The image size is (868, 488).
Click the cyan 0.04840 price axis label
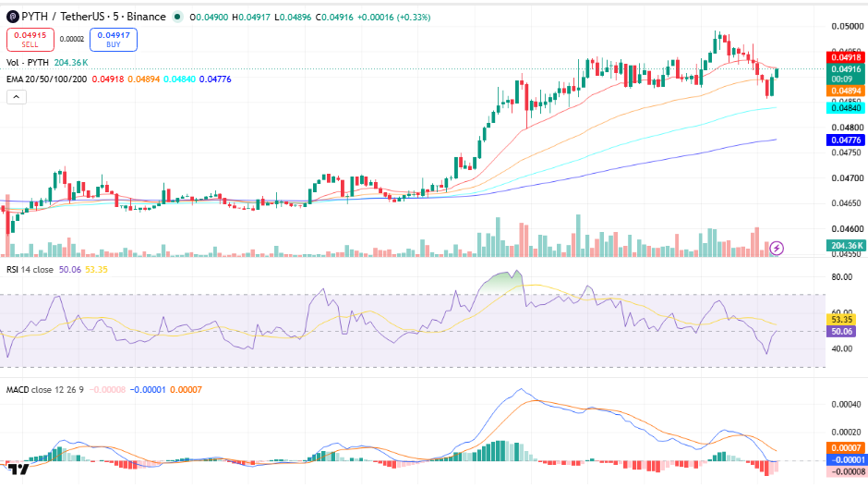[x=845, y=108]
